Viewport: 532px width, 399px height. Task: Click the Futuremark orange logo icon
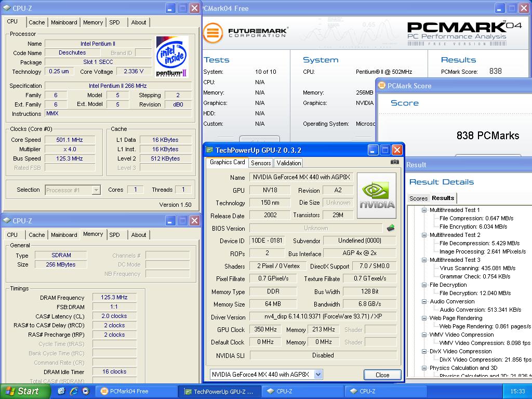click(x=212, y=33)
